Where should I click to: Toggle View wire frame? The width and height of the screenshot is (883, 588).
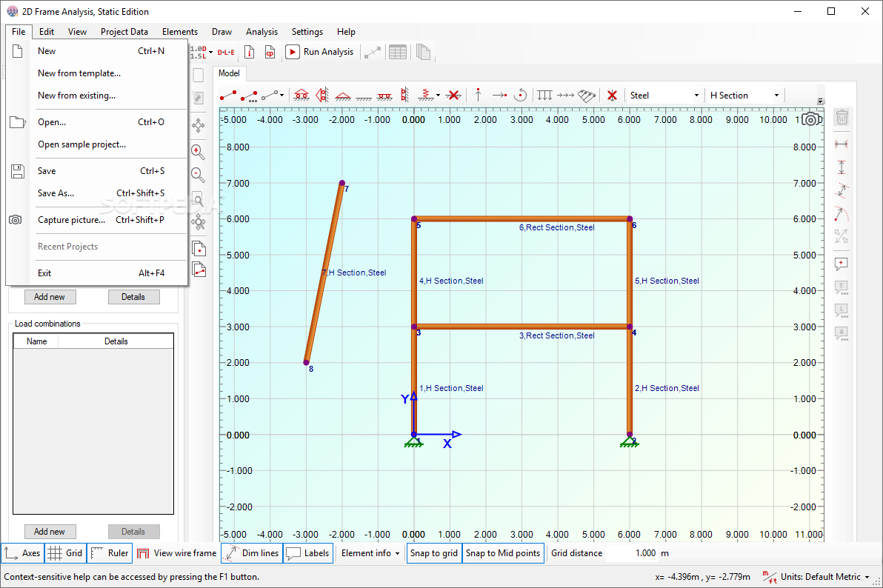[177, 553]
